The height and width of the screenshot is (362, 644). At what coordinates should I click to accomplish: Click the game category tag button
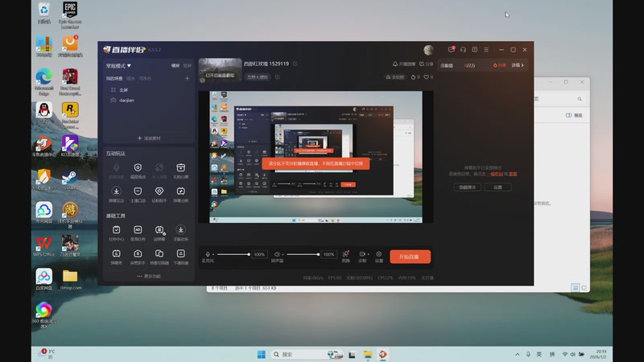[258, 76]
